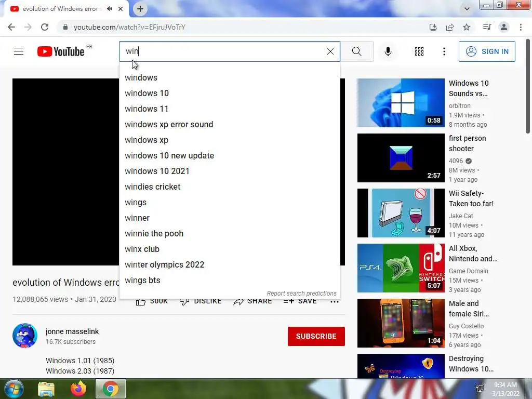Open Chrome's three-dot menu

click(x=521, y=27)
